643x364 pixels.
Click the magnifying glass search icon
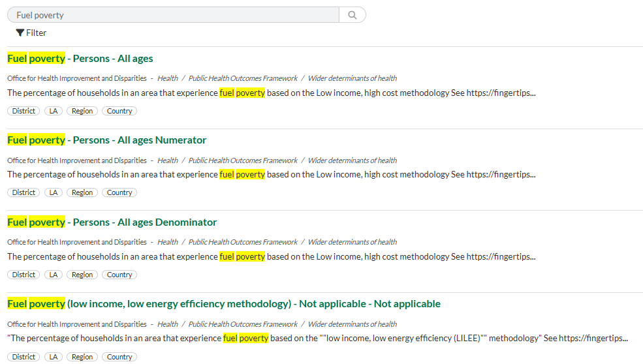click(353, 15)
